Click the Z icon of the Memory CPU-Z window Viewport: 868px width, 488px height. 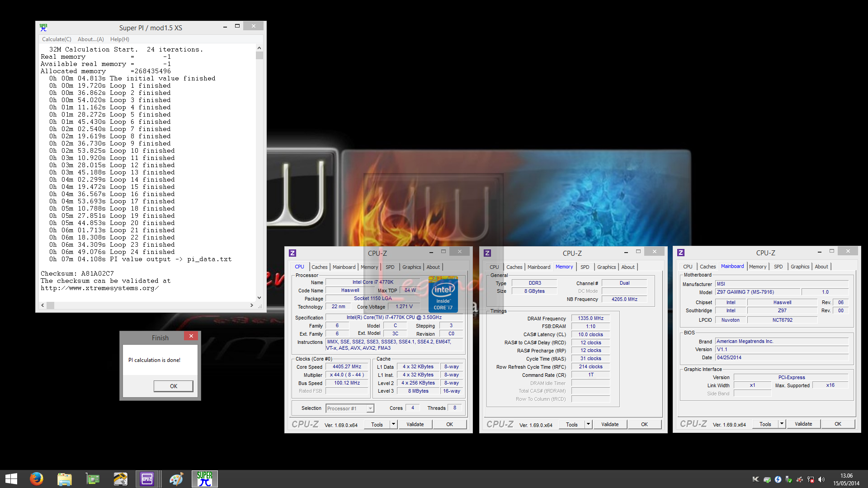pyautogui.click(x=487, y=253)
